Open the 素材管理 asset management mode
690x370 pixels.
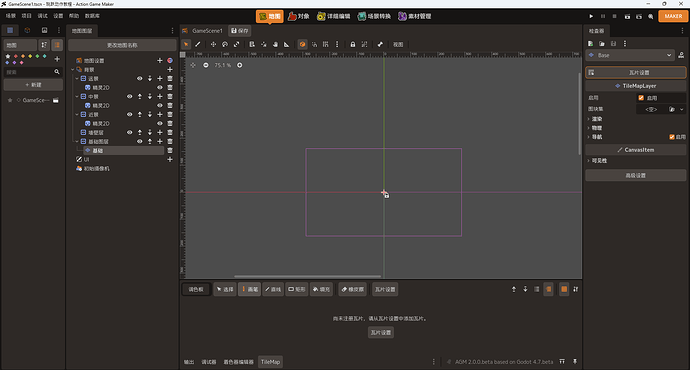tap(415, 16)
